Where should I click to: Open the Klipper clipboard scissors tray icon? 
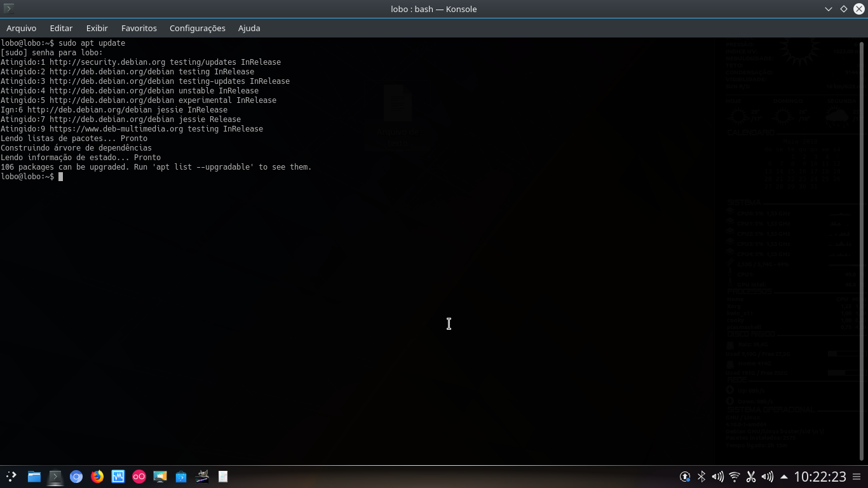click(x=750, y=476)
